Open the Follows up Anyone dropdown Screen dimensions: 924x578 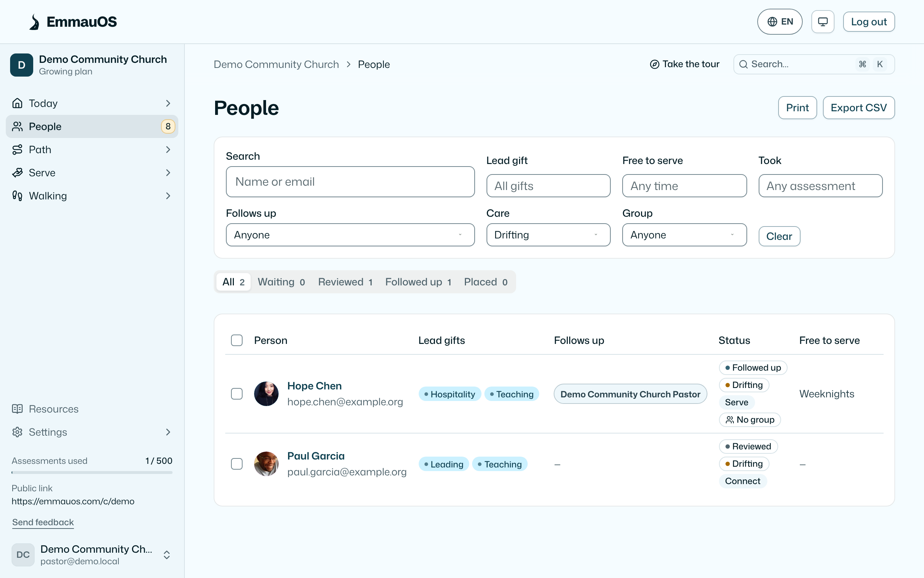pyautogui.click(x=350, y=235)
